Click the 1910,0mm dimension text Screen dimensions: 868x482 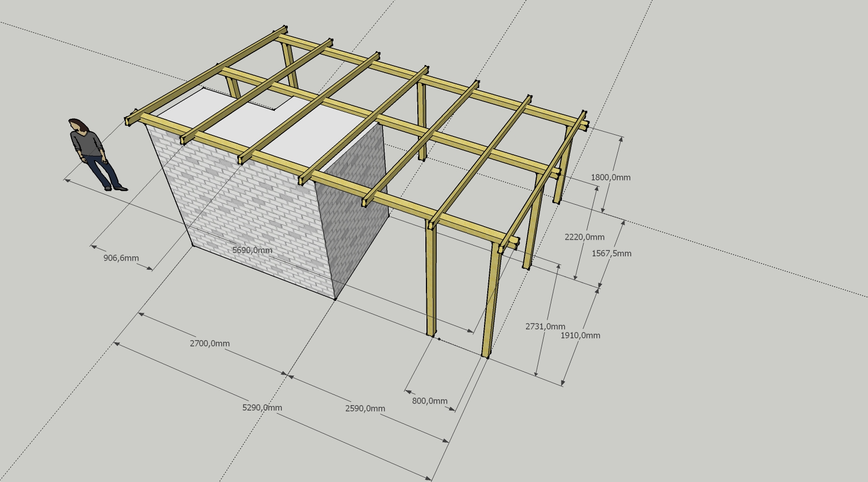tap(580, 335)
